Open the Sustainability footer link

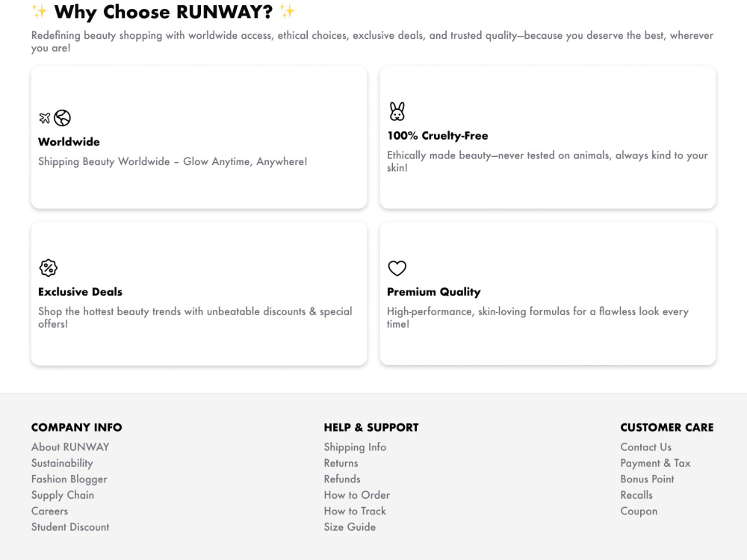pos(62,464)
